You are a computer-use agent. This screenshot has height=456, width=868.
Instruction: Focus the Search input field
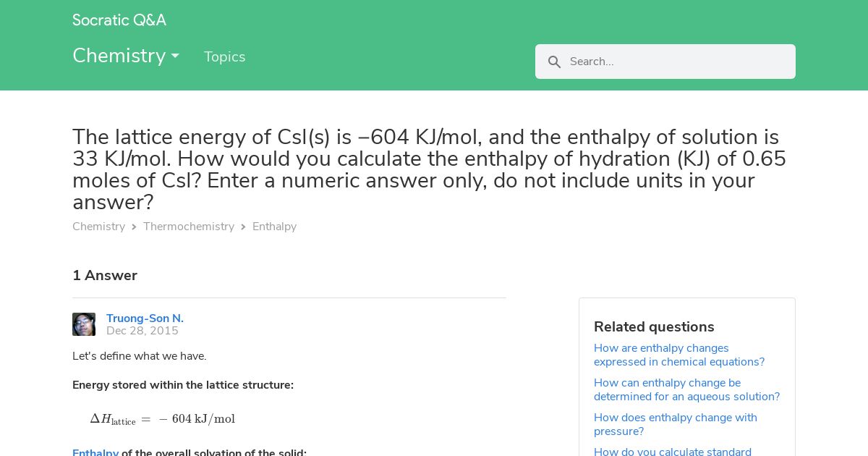678,62
